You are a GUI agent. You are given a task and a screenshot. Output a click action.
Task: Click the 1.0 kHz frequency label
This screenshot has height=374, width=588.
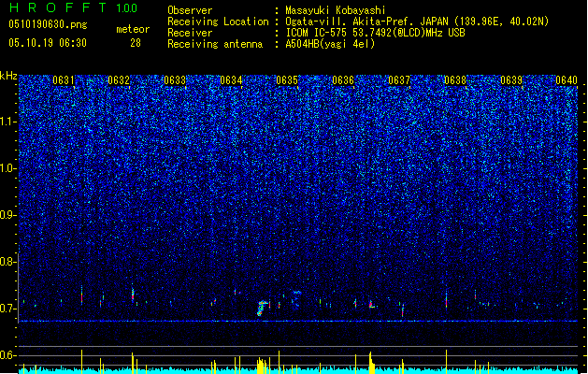tap(8, 168)
